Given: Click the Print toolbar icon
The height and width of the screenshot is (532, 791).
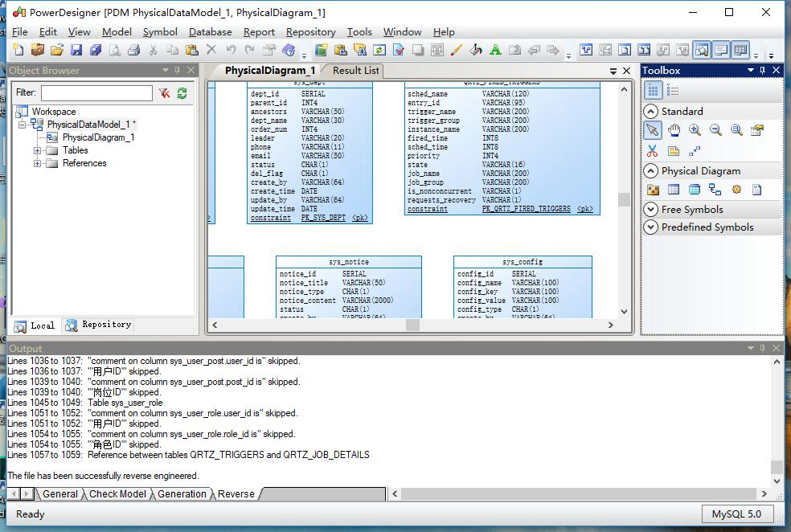Looking at the screenshot, I should pyautogui.click(x=133, y=50).
